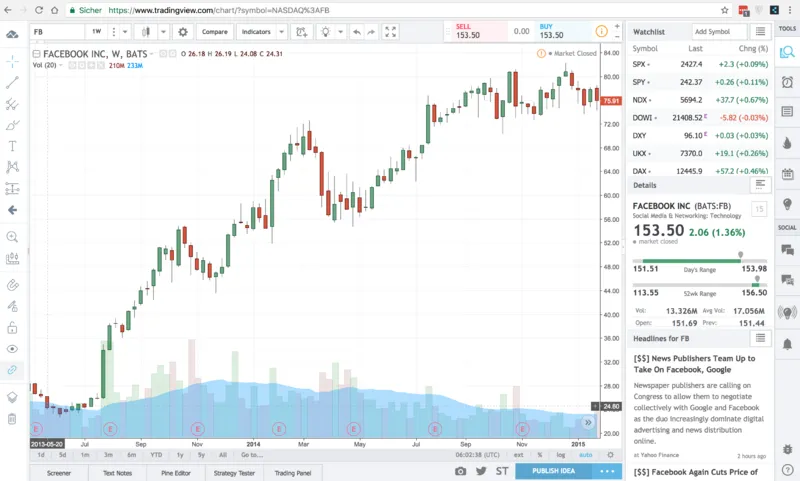
Task: Select the YTD date range
Action: 156,454
